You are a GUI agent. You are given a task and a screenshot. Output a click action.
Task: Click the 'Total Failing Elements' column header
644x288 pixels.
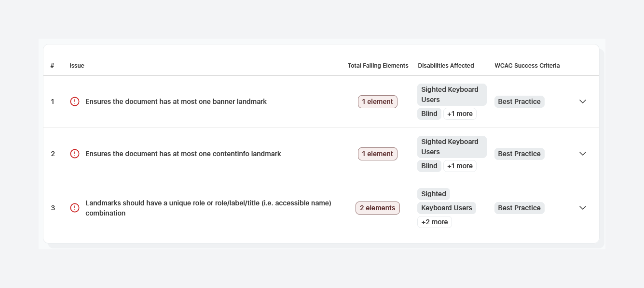(378, 65)
